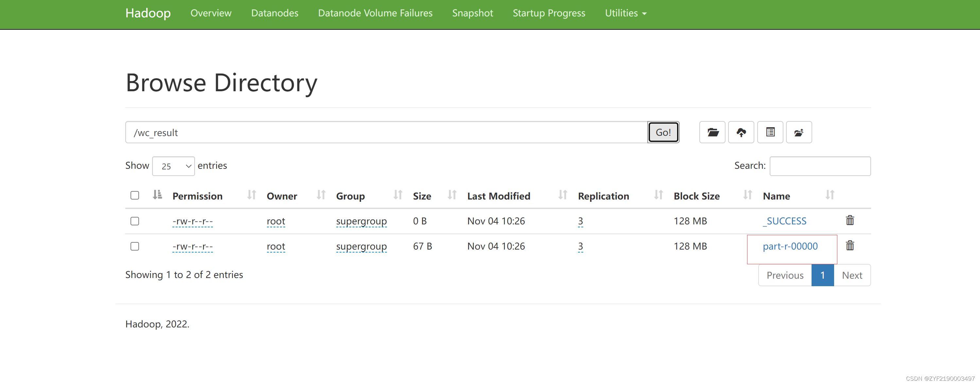980x384 pixels.
Task: Check the _SUCCESS row checkbox
Action: (135, 221)
